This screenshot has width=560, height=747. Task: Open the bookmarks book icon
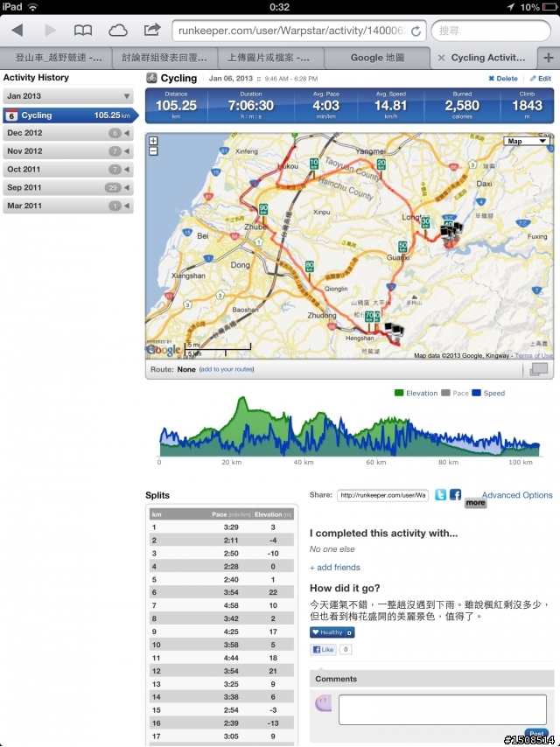[x=83, y=31]
